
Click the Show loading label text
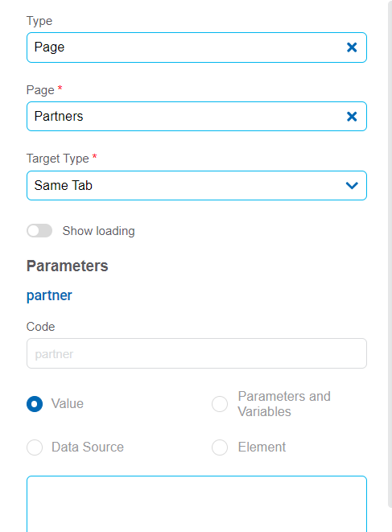99,231
